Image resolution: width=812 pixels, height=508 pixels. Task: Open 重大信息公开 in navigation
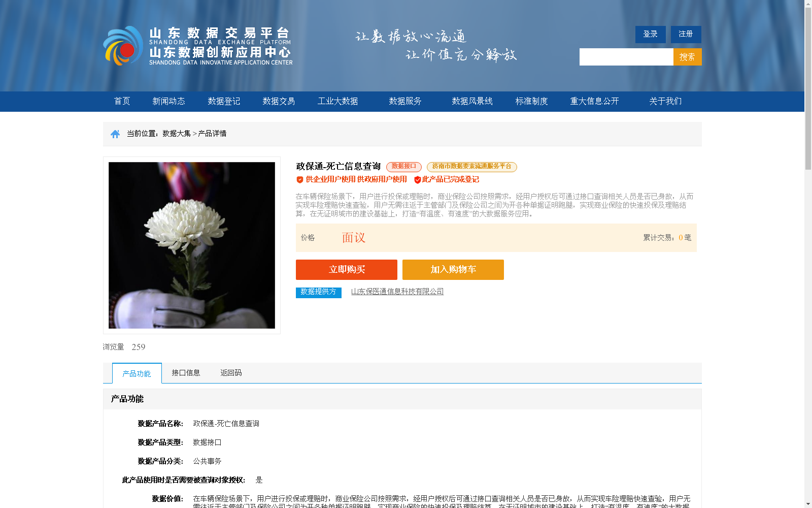594,102
